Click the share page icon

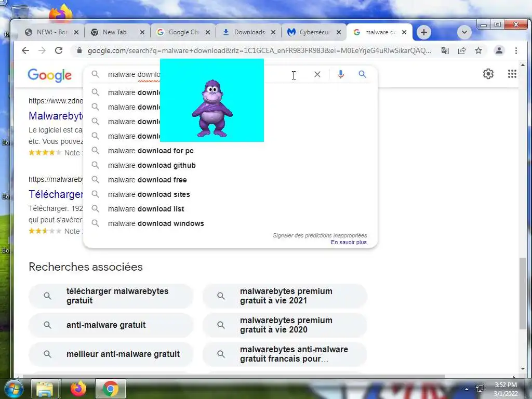[462, 50]
